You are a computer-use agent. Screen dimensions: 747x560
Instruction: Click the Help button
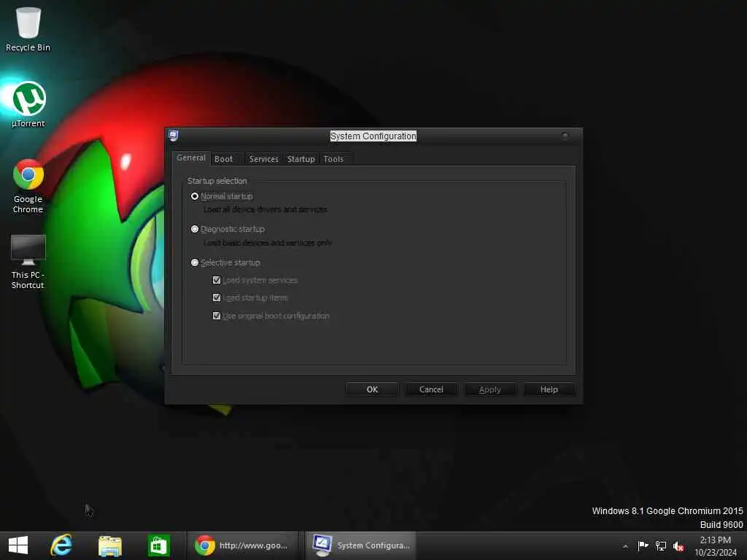pos(549,389)
